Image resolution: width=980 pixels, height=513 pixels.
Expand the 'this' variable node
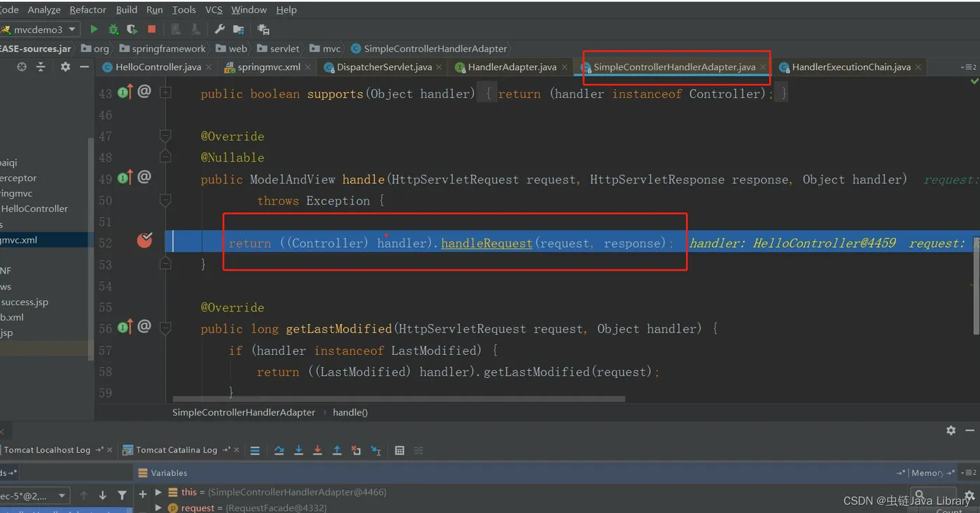pos(158,493)
